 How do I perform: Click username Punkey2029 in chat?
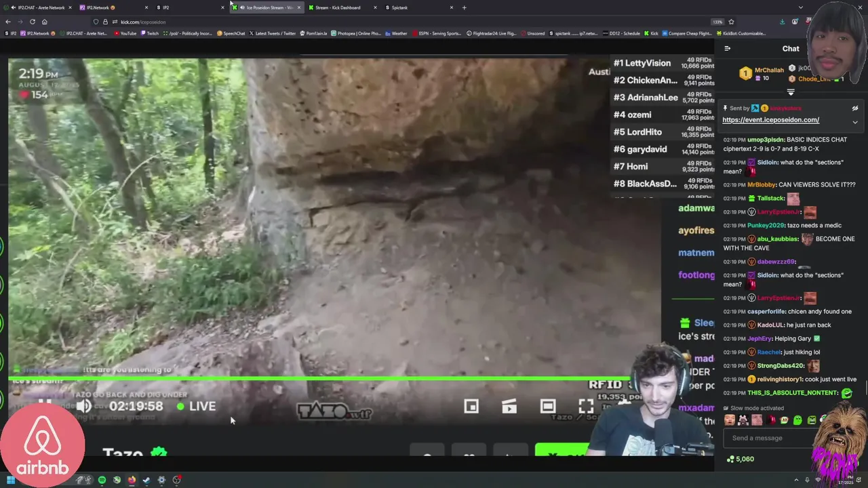coord(764,225)
